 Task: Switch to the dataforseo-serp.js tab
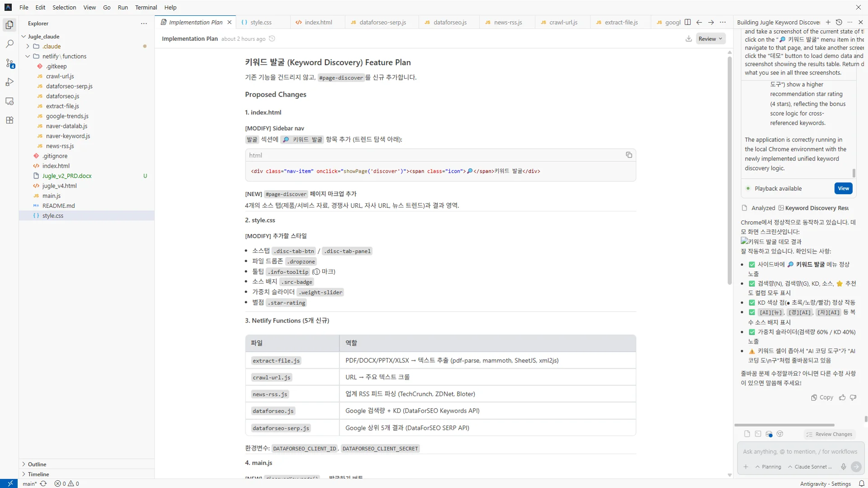(x=382, y=22)
